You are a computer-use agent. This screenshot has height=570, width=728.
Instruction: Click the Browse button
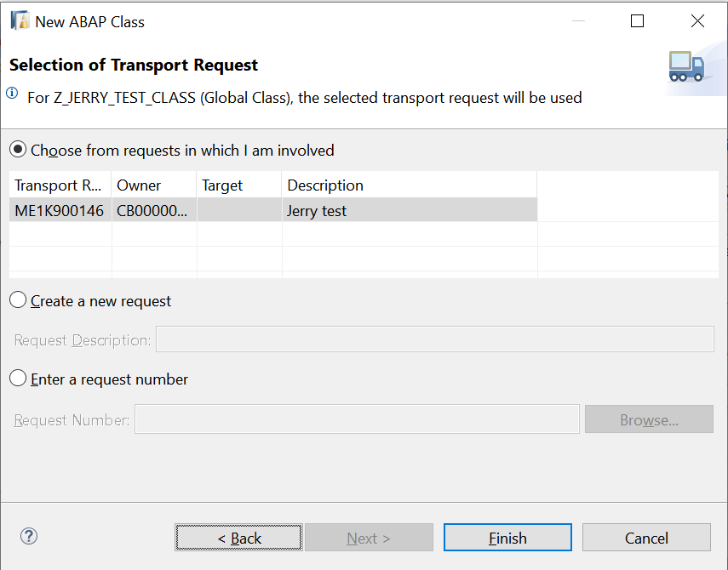click(x=649, y=419)
